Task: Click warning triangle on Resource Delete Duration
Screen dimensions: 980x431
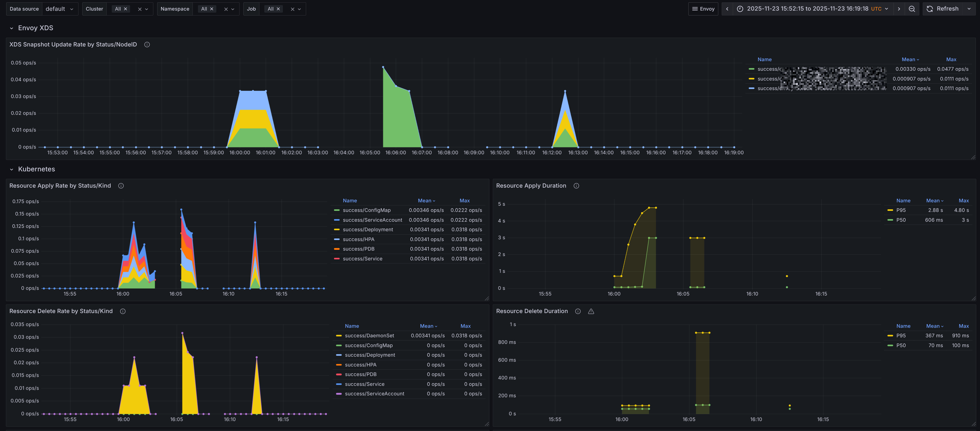Action: point(591,311)
